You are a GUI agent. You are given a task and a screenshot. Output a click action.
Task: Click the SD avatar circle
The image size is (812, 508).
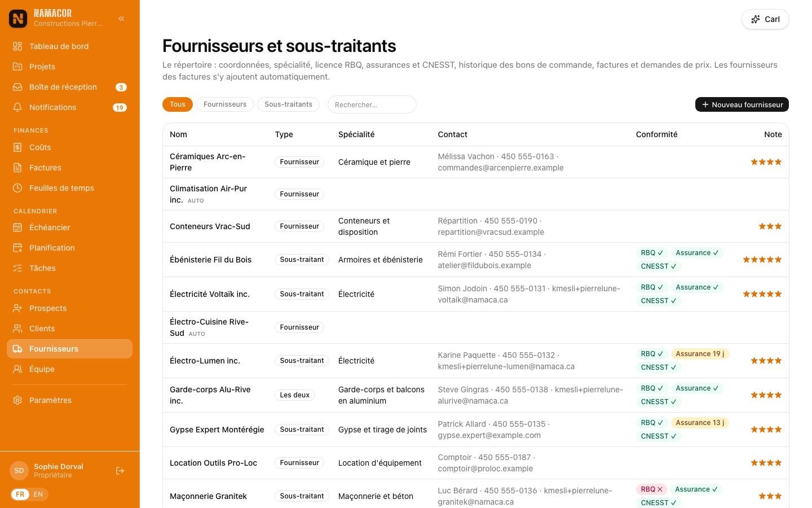(19, 471)
